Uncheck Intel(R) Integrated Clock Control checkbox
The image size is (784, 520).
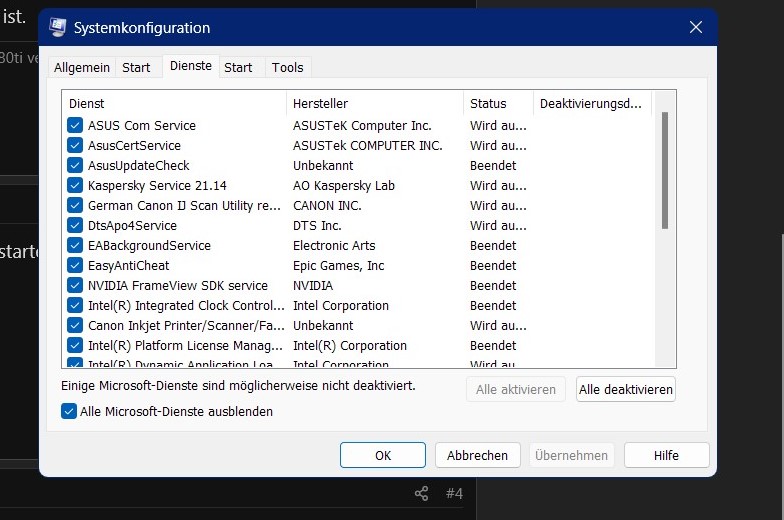75,306
